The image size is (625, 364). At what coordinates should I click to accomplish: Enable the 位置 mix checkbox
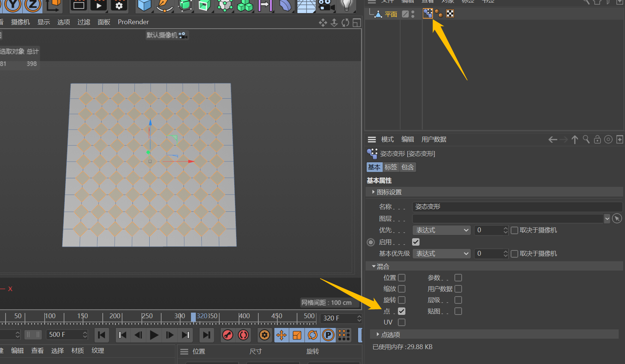point(402,278)
